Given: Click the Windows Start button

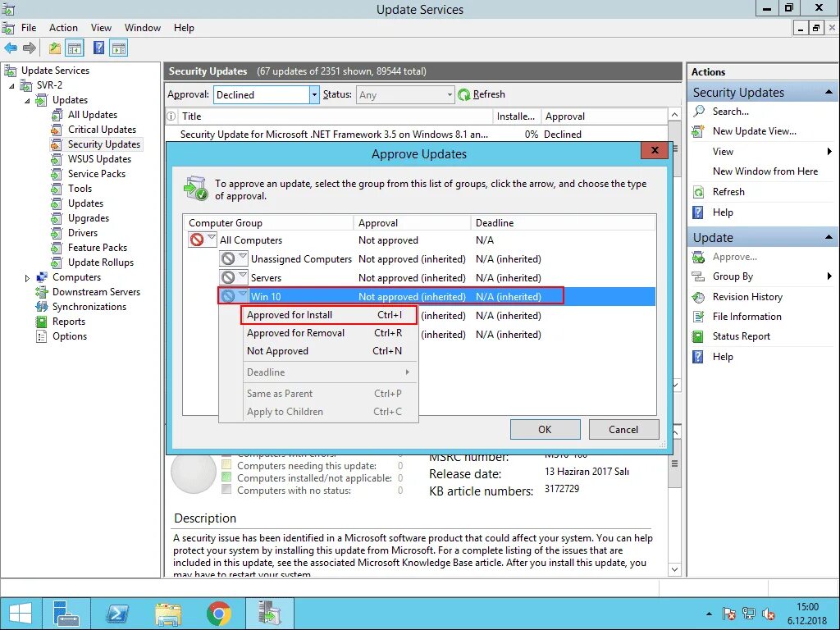Looking at the screenshot, I should click(x=20, y=614).
